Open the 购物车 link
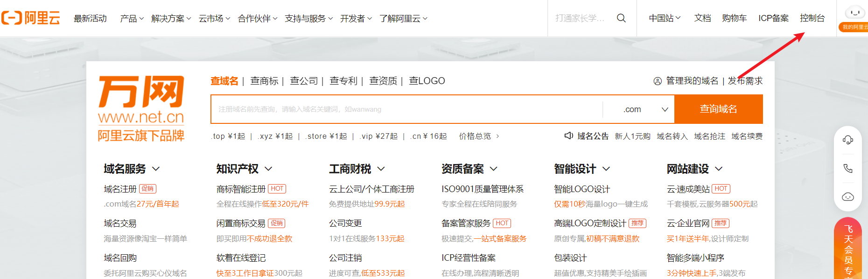Screen dimensions: 868x279 pyautogui.click(x=735, y=18)
